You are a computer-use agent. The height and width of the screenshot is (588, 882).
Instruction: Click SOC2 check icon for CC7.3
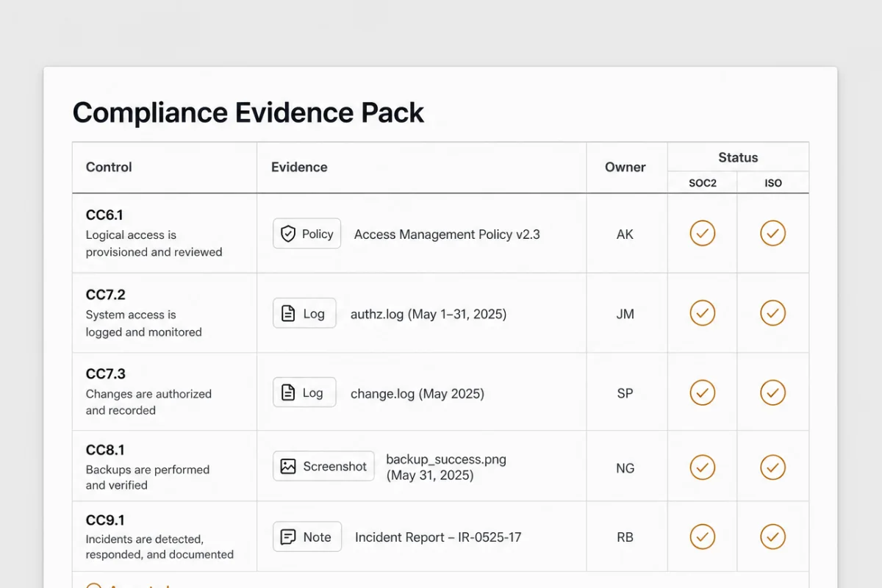703,392
